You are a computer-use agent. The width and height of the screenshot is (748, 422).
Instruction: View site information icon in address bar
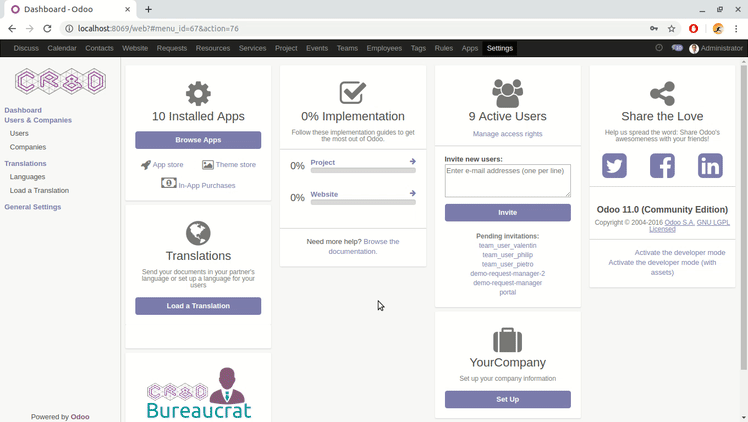pyautogui.click(x=69, y=29)
